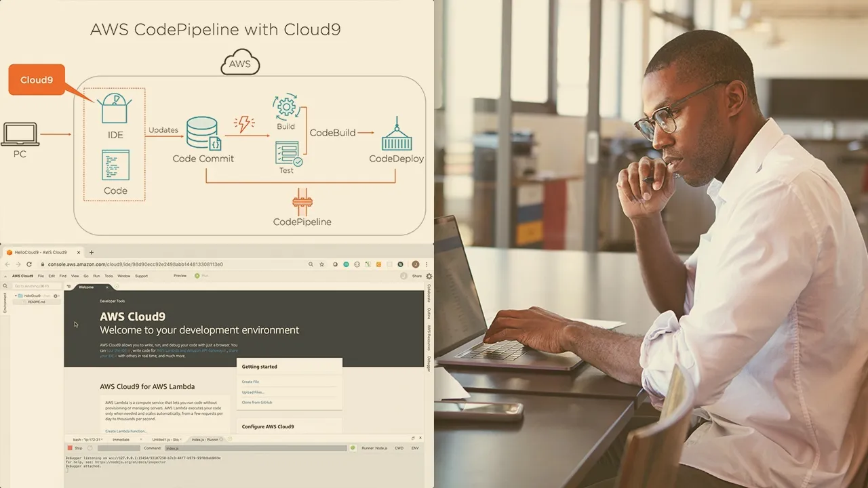Click the Create Lambda Function... link
This screenshot has width=868, height=488.
coord(126,431)
